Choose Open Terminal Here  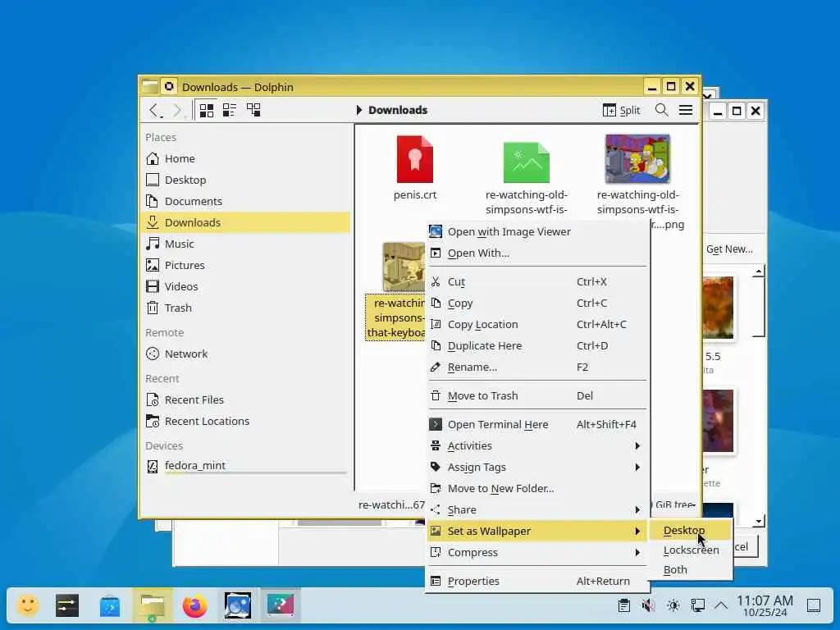(537, 424)
